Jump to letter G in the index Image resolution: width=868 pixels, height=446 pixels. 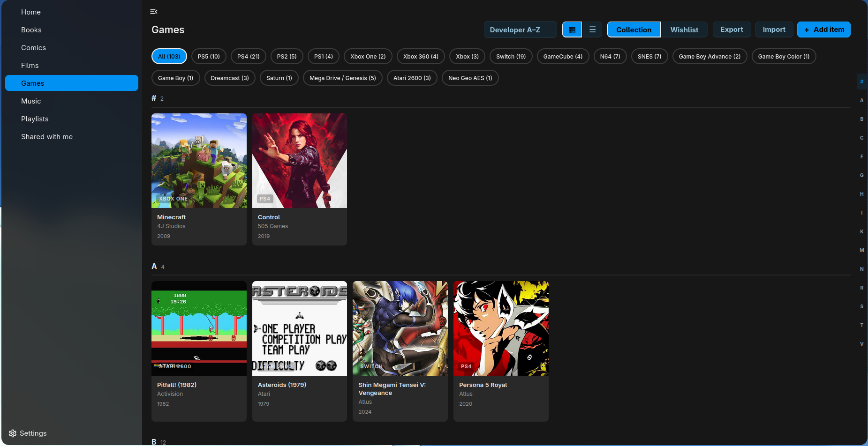(x=861, y=175)
